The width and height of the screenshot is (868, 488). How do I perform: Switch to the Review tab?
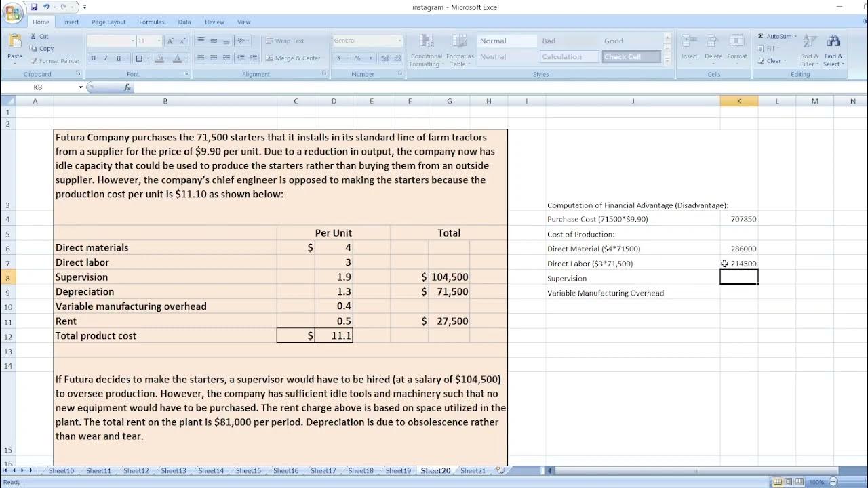214,22
